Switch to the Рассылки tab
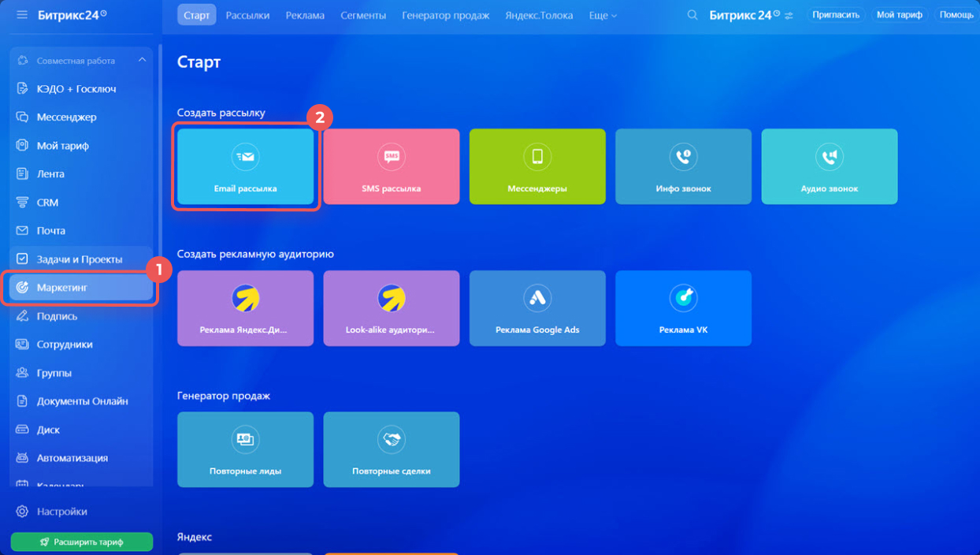Screen dimensions: 980x555 pos(247,15)
